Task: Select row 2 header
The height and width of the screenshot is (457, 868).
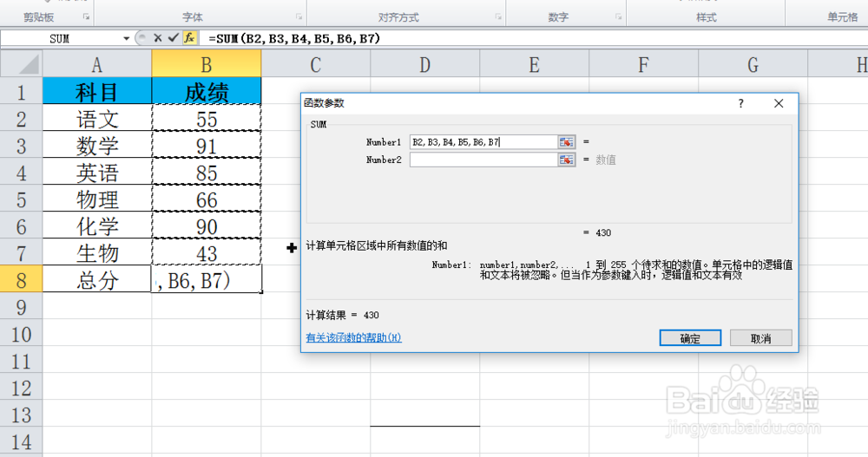Action: coord(21,119)
